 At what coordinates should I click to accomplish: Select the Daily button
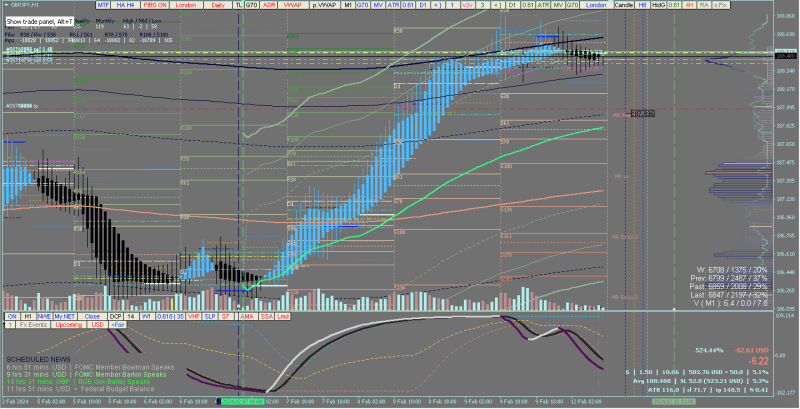(x=218, y=5)
